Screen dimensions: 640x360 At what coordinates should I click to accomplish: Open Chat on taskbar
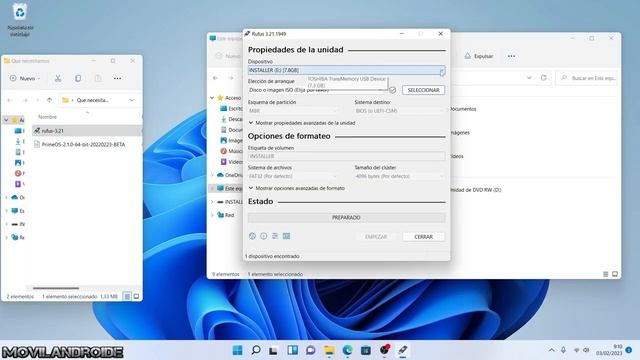point(311,350)
